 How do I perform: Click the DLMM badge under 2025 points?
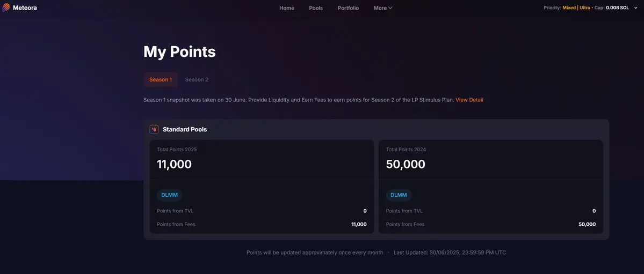[x=169, y=195]
